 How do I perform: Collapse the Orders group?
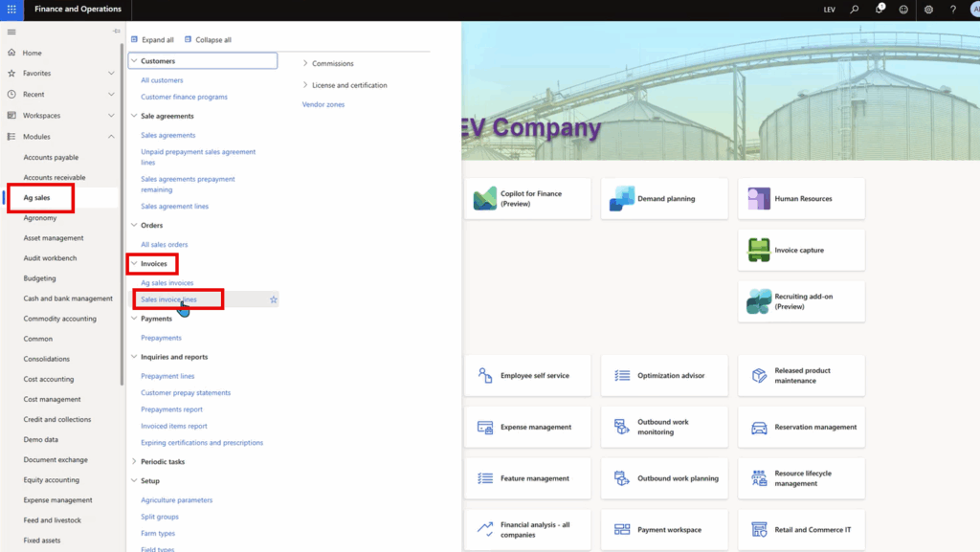point(134,225)
